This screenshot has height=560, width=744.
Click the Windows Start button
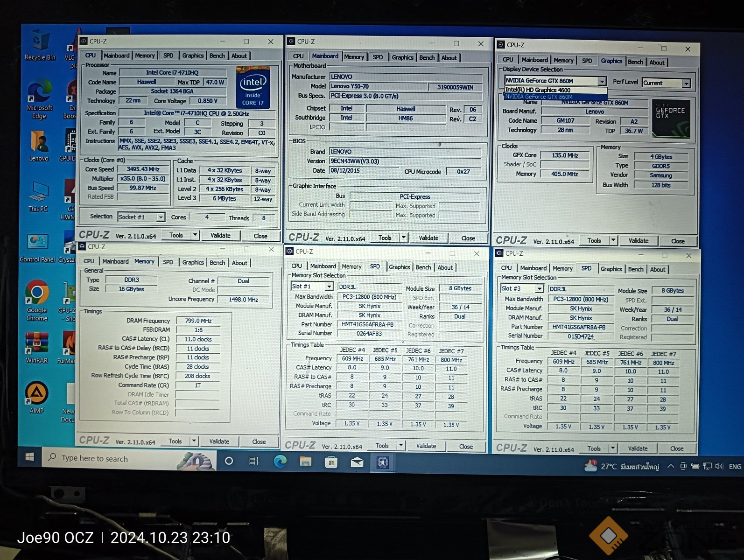point(29,457)
